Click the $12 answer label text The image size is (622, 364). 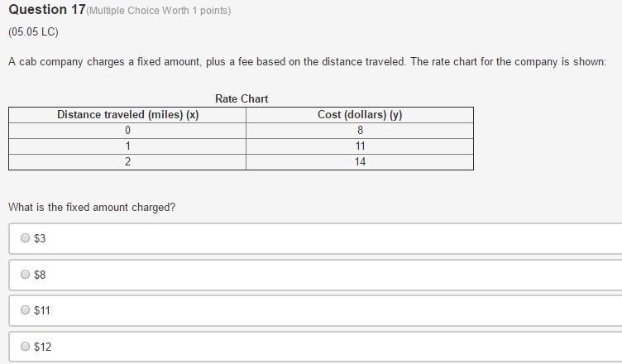[x=42, y=347]
